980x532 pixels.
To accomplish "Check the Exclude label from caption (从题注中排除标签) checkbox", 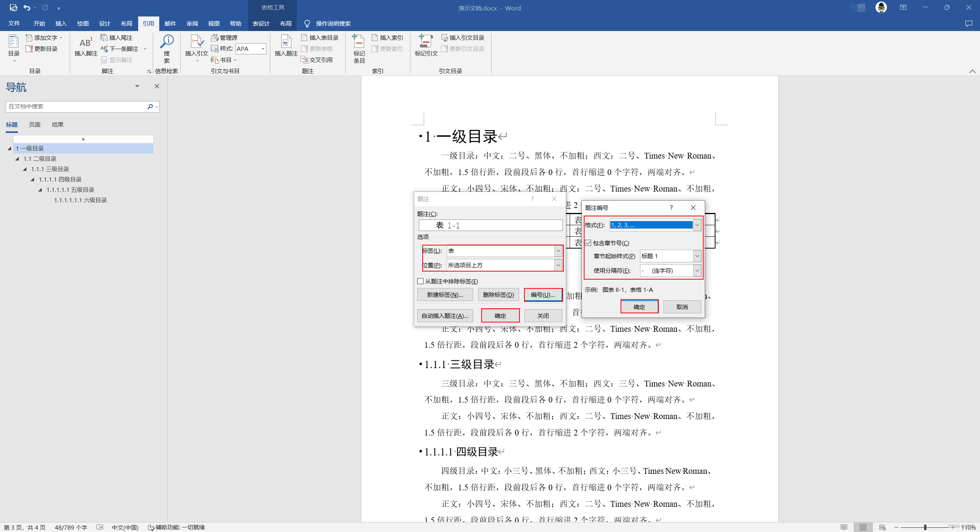I will coord(420,281).
